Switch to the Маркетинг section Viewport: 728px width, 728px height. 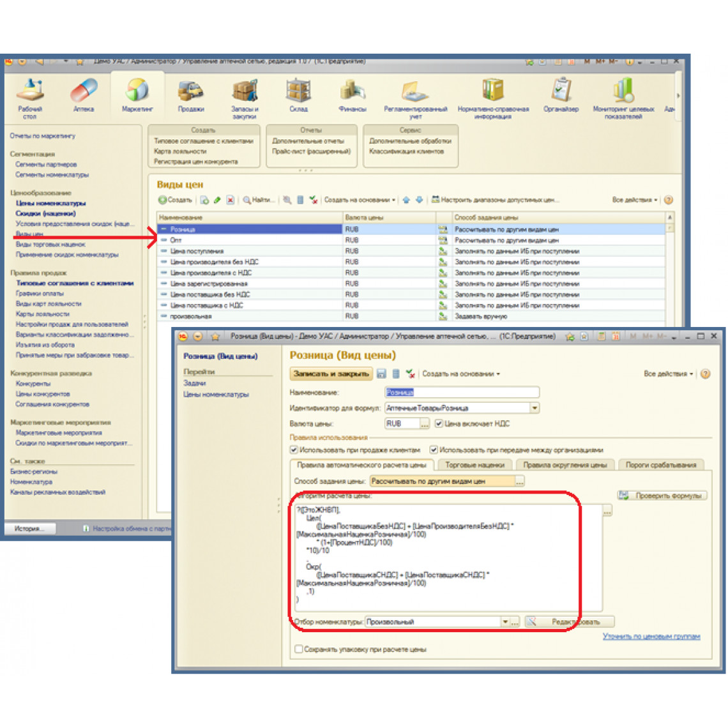coord(137,95)
